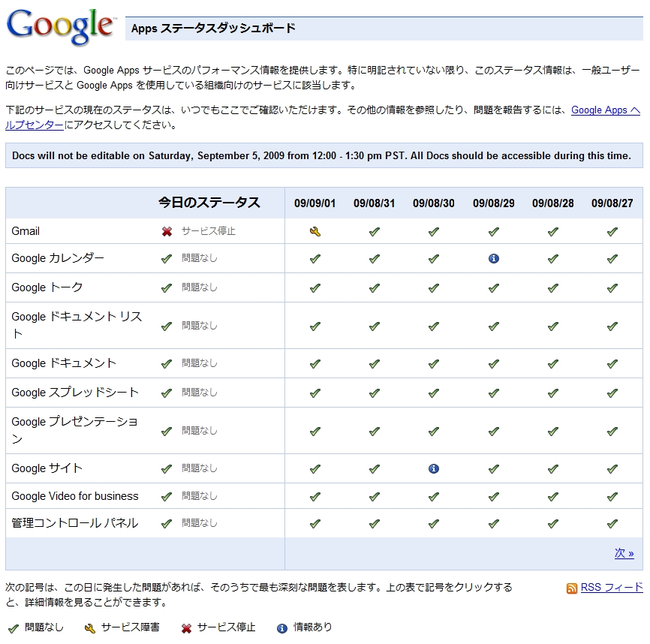The height and width of the screenshot is (644, 650).
Task: Open Gmail's wrench icon for 09/09/01
Action: click(315, 232)
